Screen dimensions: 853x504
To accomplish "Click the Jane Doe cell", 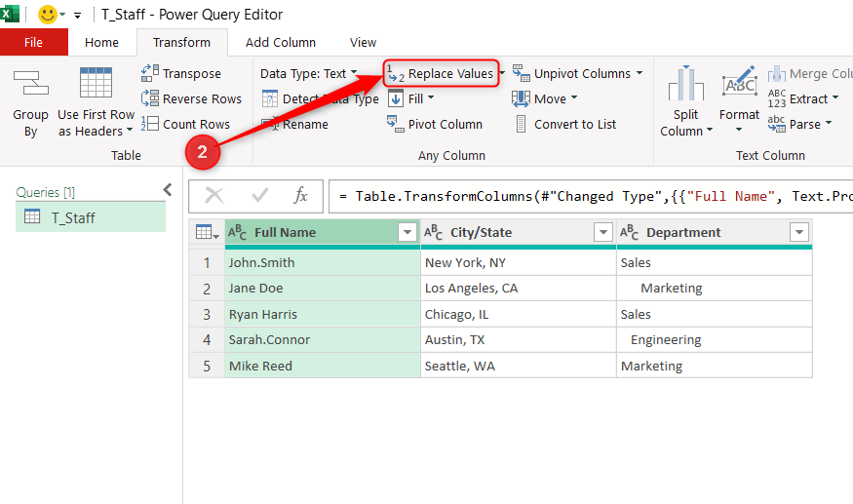I will tap(322, 289).
